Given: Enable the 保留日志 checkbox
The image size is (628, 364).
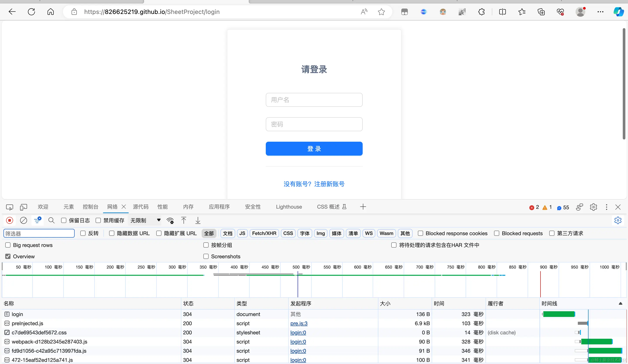Looking at the screenshot, I should tap(64, 220).
